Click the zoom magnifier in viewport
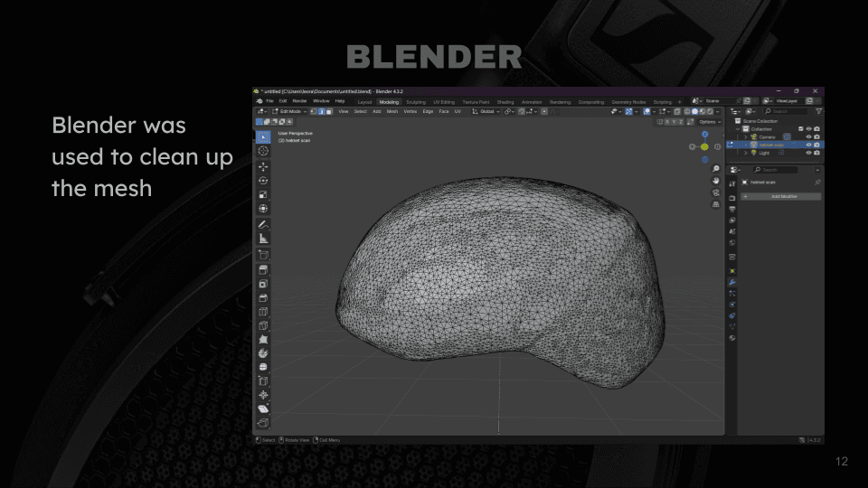 716,169
